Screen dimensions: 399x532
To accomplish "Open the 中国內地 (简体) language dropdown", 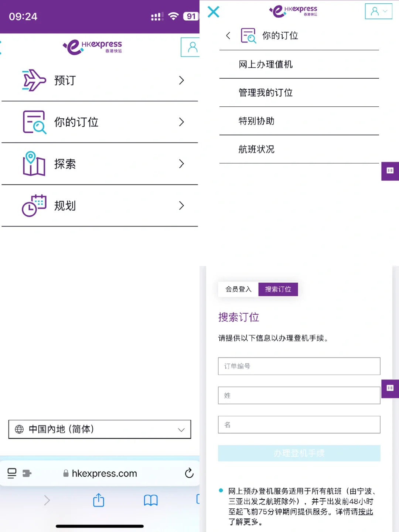I will click(99, 429).
